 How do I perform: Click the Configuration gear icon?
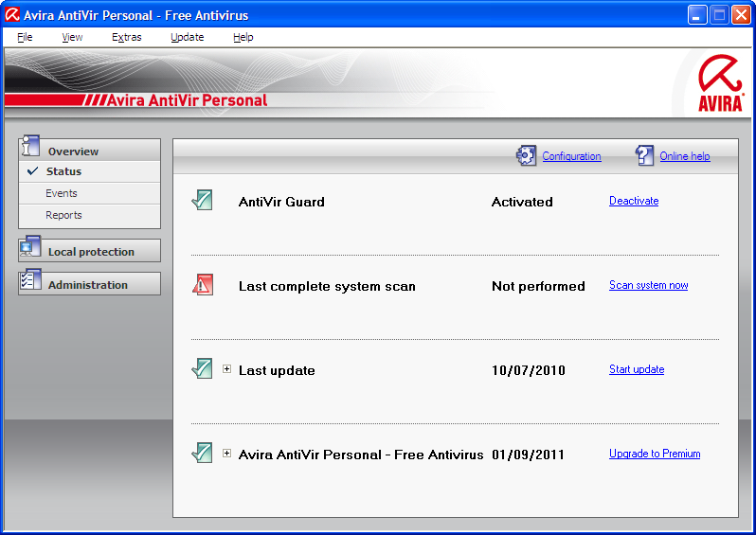click(527, 156)
